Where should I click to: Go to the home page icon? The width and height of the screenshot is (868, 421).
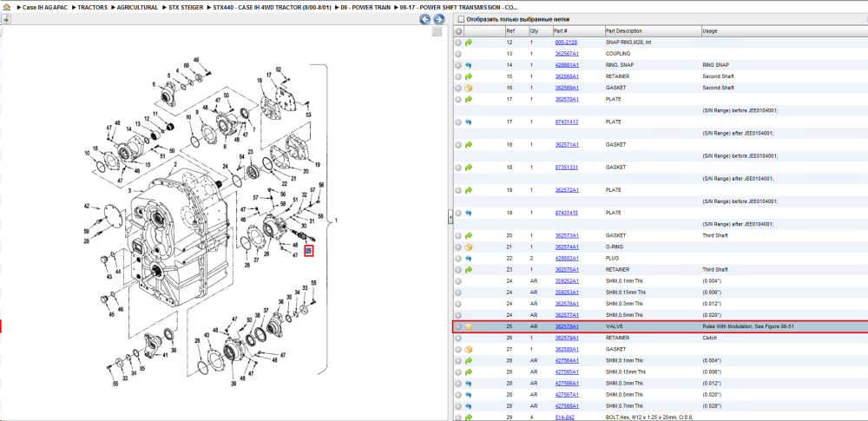(x=7, y=8)
